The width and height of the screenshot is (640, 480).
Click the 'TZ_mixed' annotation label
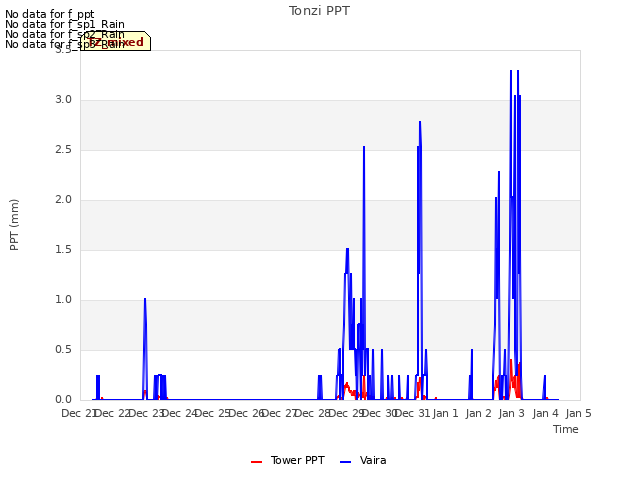pyautogui.click(x=116, y=41)
